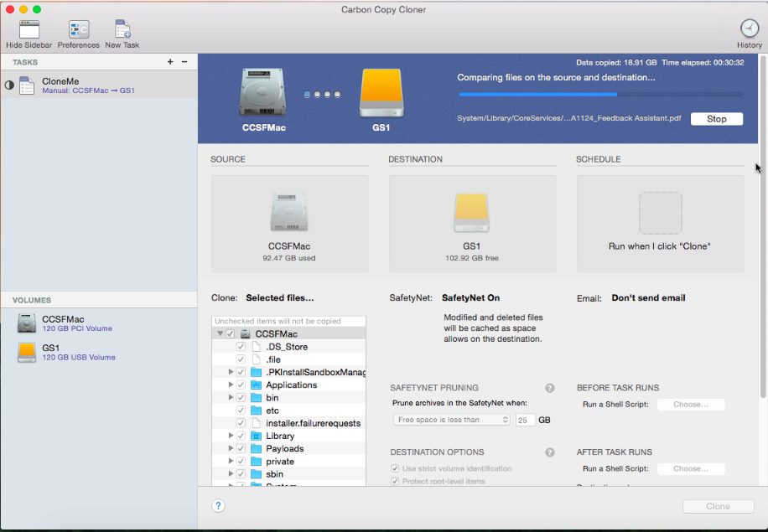The image size is (768, 532).
Task: Open the 'SafetyNet On' menu
Action: [x=470, y=298]
